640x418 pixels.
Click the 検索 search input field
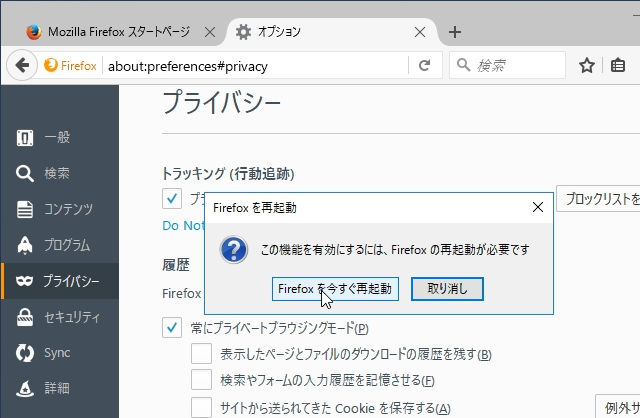507,65
